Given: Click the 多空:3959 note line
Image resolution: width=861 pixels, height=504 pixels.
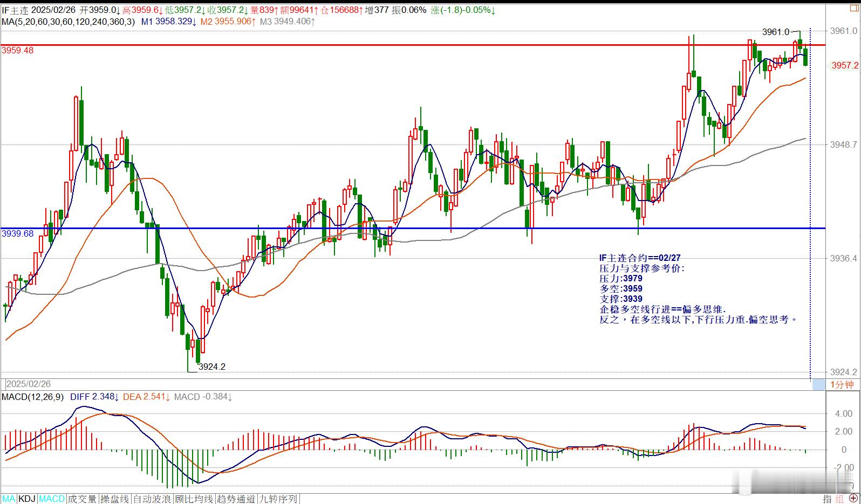Looking at the screenshot, I should (x=621, y=289).
